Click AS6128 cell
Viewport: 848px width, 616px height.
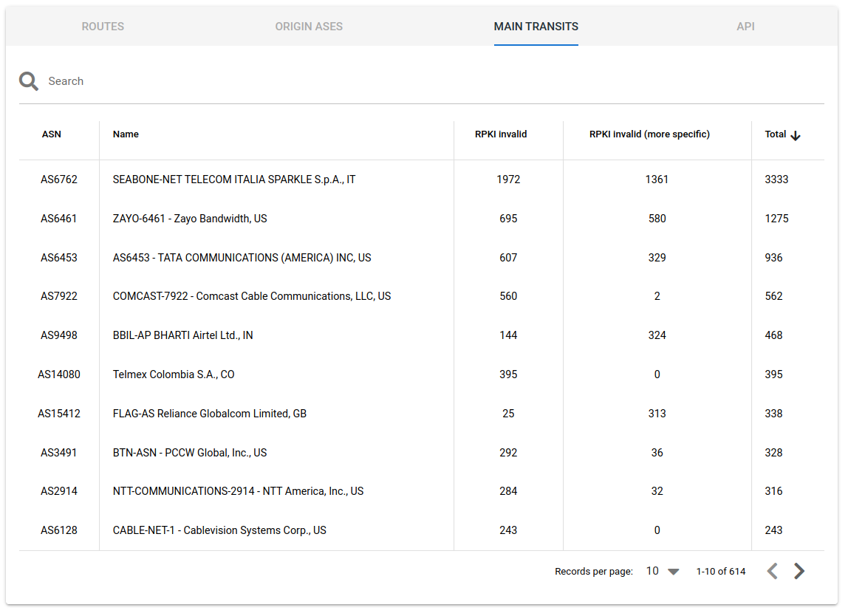click(59, 530)
